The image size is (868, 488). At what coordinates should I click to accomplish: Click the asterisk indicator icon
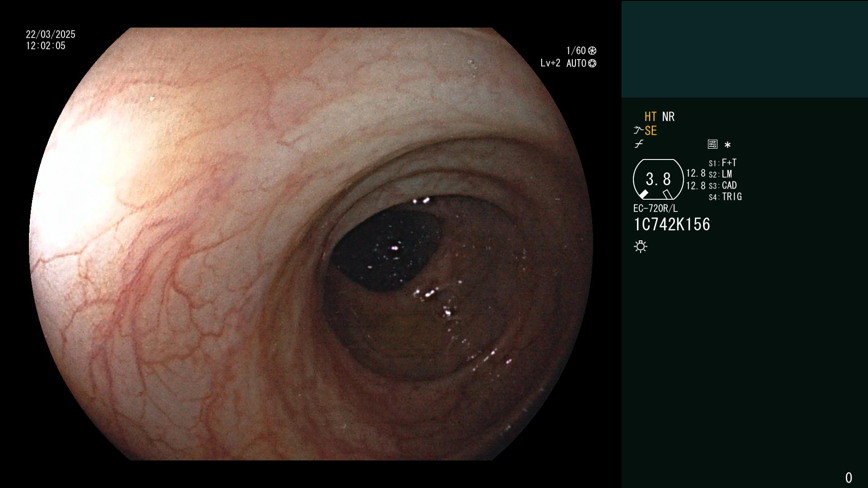[727, 145]
